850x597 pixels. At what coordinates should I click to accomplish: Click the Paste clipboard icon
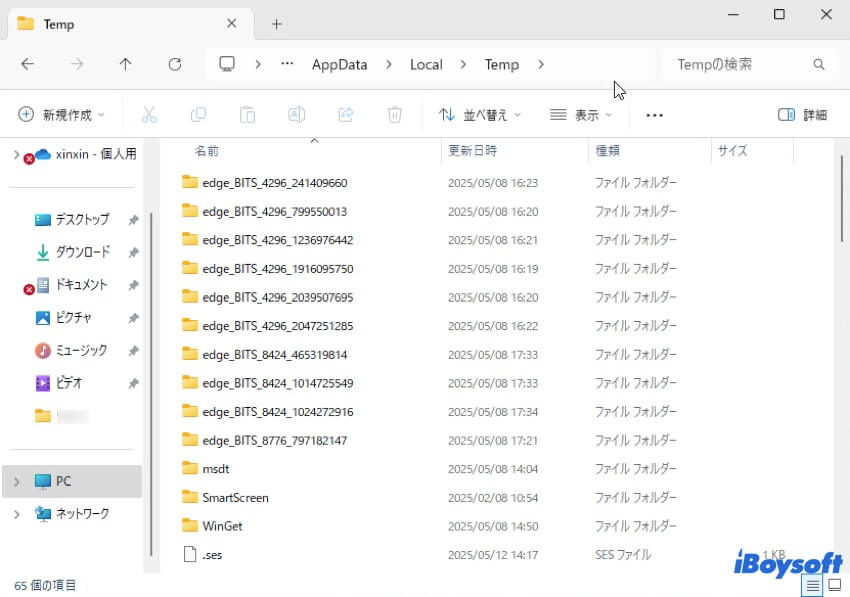(247, 115)
